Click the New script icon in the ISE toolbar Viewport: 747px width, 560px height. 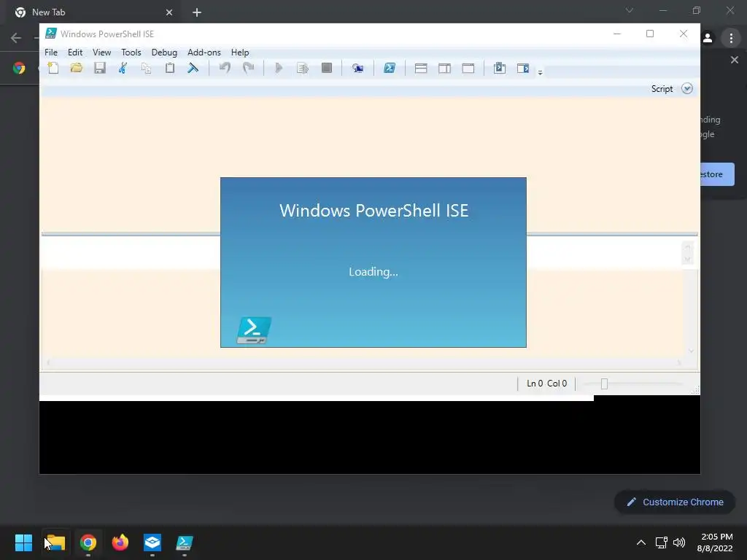(53, 68)
